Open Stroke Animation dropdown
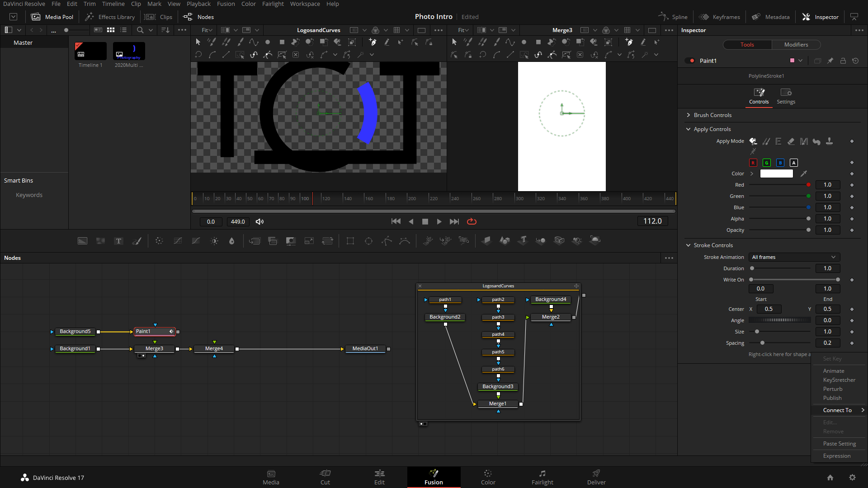 (794, 257)
